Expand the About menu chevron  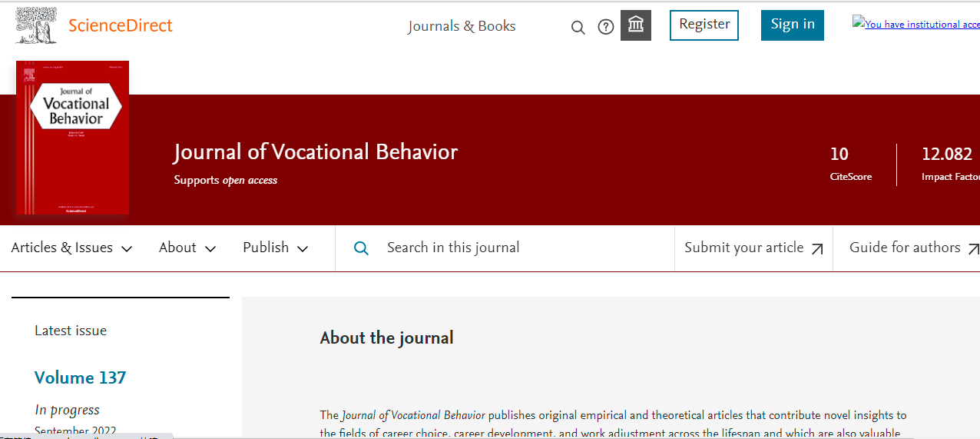210,248
